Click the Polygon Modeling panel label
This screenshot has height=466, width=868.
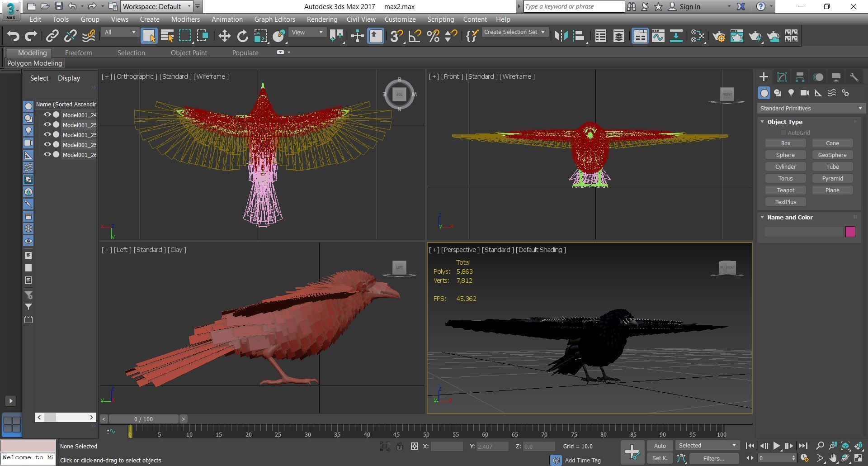tap(35, 63)
